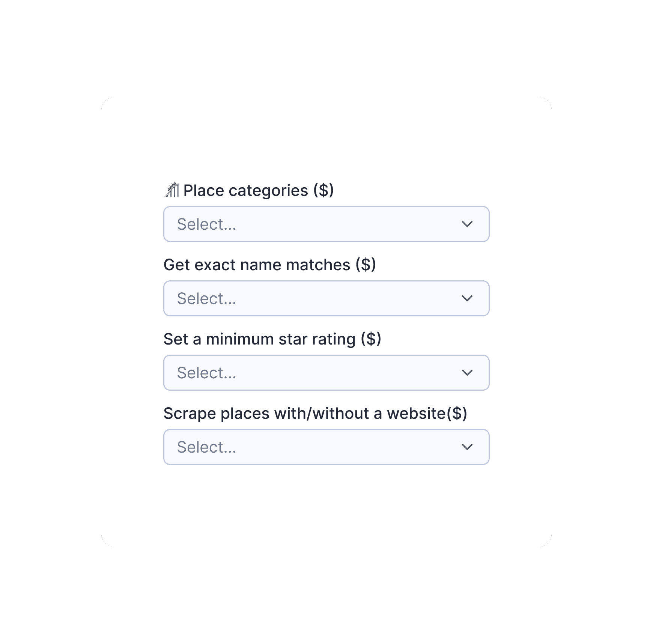Click the ($) symbol after Place categories

(323, 191)
